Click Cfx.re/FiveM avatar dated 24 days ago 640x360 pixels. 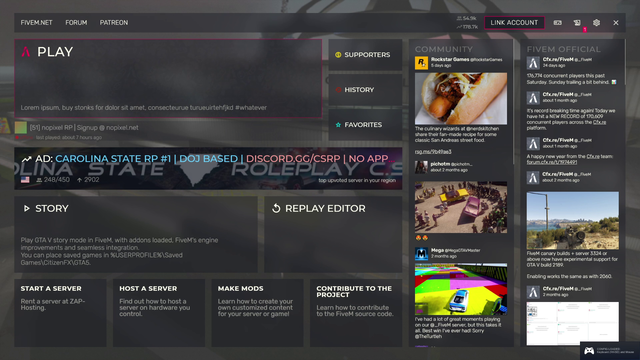(533, 62)
